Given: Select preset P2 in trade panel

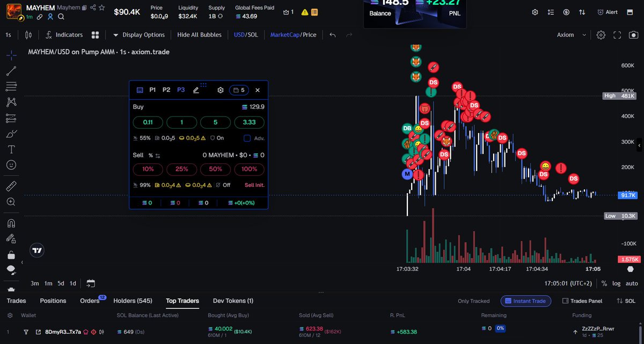Looking at the screenshot, I should pyautogui.click(x=166, y=90).
